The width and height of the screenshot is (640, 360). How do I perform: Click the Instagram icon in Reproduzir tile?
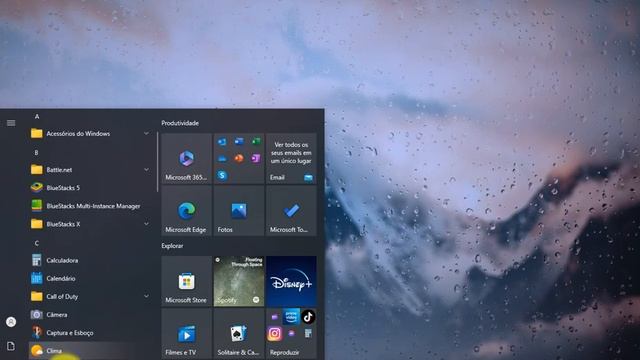click(274, 333)
